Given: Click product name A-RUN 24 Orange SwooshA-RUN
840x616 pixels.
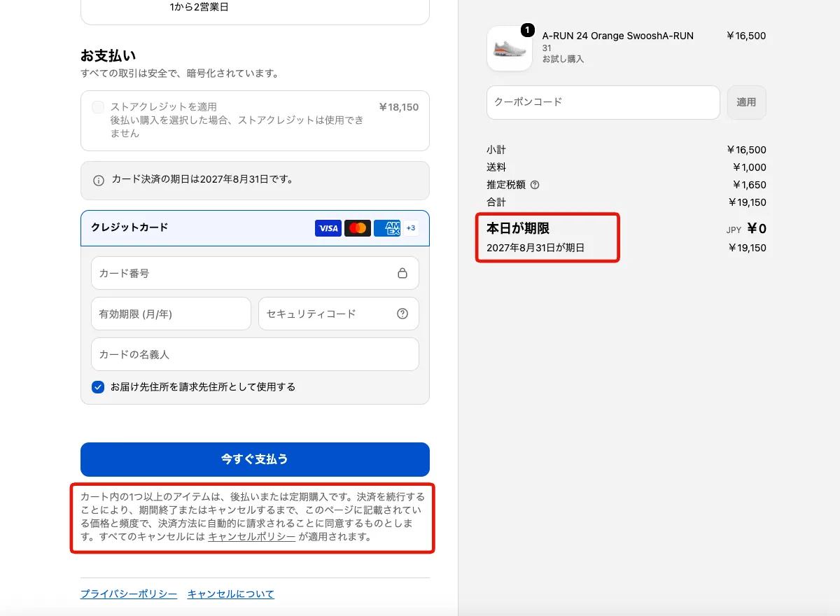Looking at the screenshot, I should [x=618, y=36].
